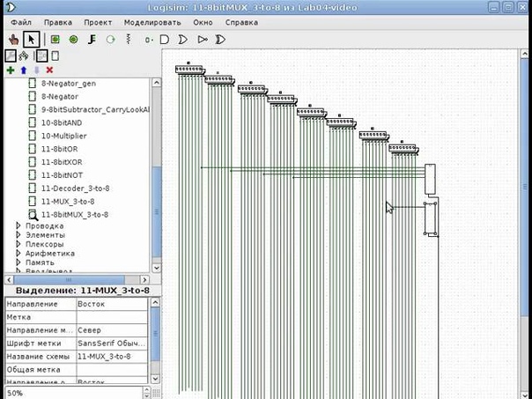Select 8-Negator_gen circuit in tree
This screenshot has height=399, width=532.
click(x=69, y=84)
